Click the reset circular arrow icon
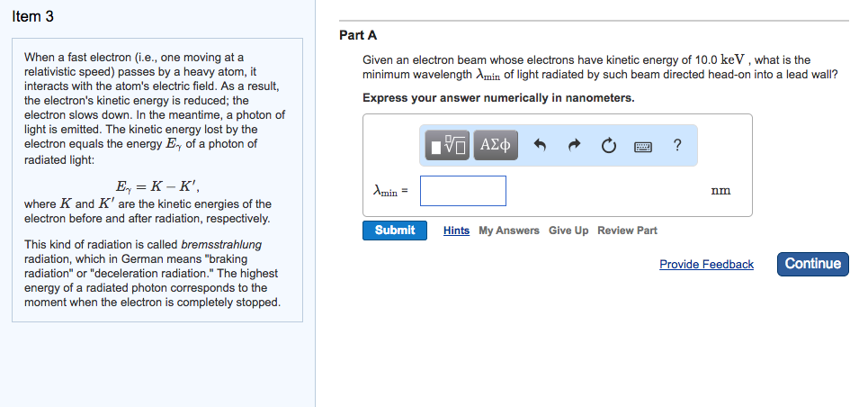Viewport: 868px width, 407px height. tap(609, 145)
